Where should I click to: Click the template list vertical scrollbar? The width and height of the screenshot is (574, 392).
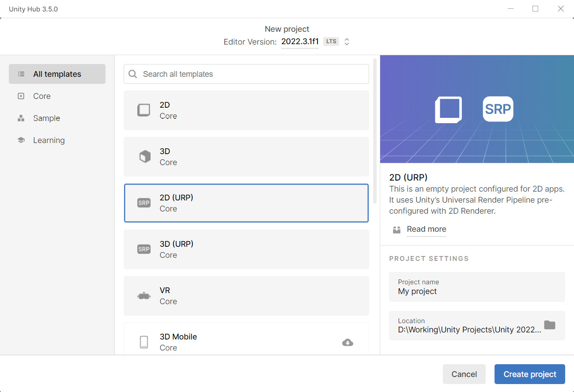click(x=375, y=132)
